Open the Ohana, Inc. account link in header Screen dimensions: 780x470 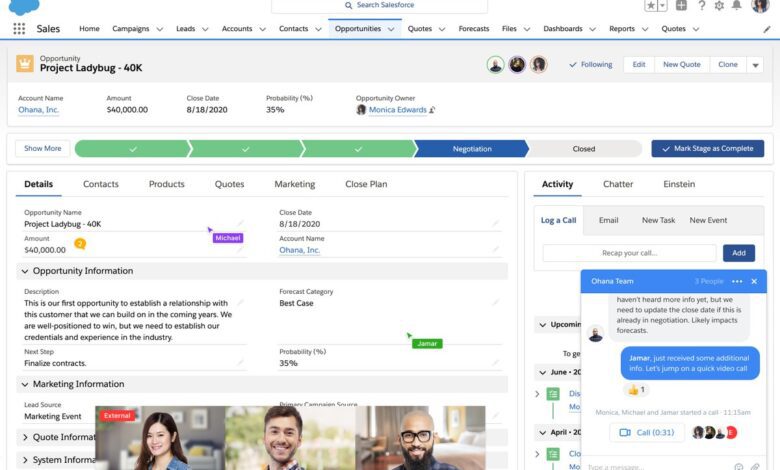[38, 110]
